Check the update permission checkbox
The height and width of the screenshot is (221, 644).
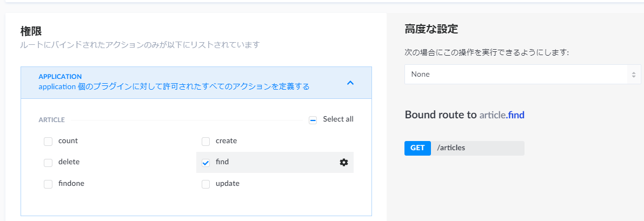(x=206, y=184)
